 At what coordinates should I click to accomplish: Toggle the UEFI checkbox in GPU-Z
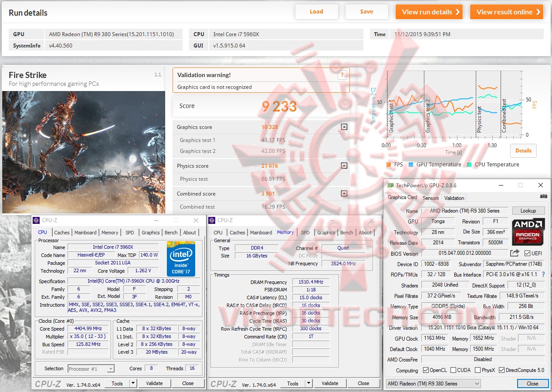(x=527, y=253)
